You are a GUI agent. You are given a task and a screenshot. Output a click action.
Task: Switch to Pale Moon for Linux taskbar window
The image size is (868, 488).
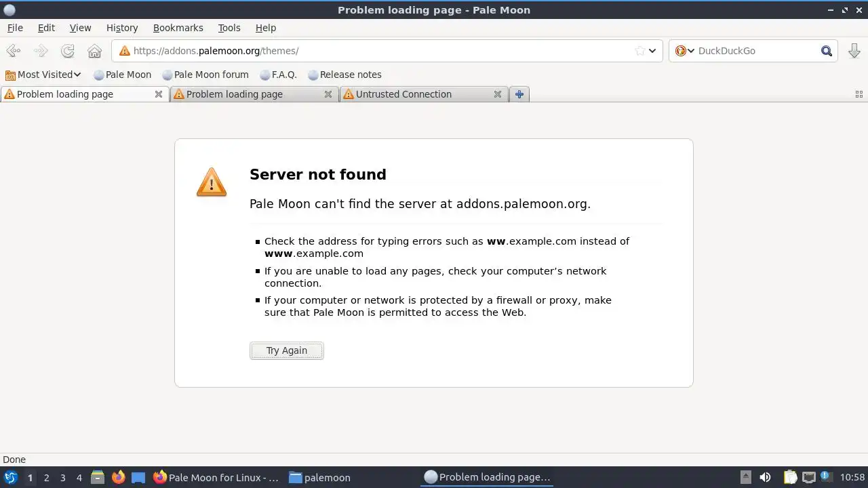[216, 478]
